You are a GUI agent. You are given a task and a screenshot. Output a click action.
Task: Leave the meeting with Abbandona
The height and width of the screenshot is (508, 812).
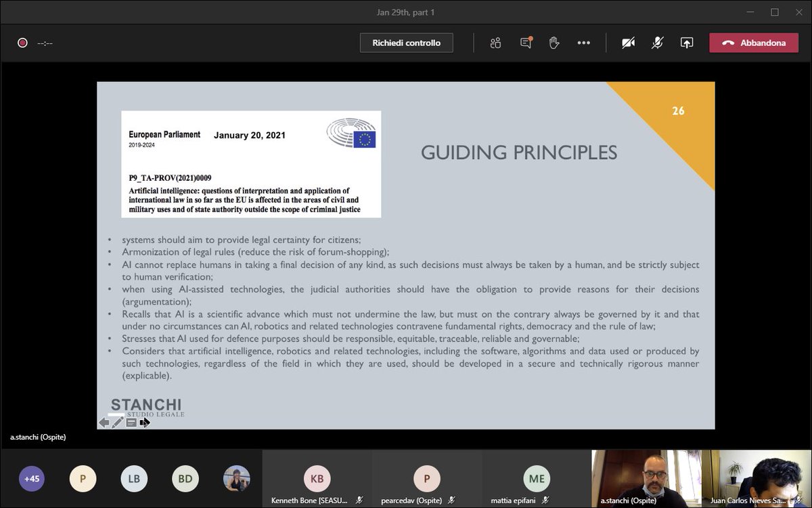coord(753,43)
